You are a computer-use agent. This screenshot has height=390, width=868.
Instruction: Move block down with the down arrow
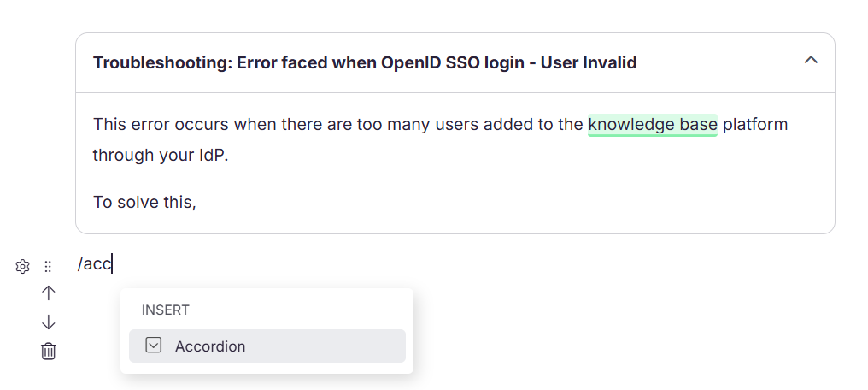pos(49,322)
